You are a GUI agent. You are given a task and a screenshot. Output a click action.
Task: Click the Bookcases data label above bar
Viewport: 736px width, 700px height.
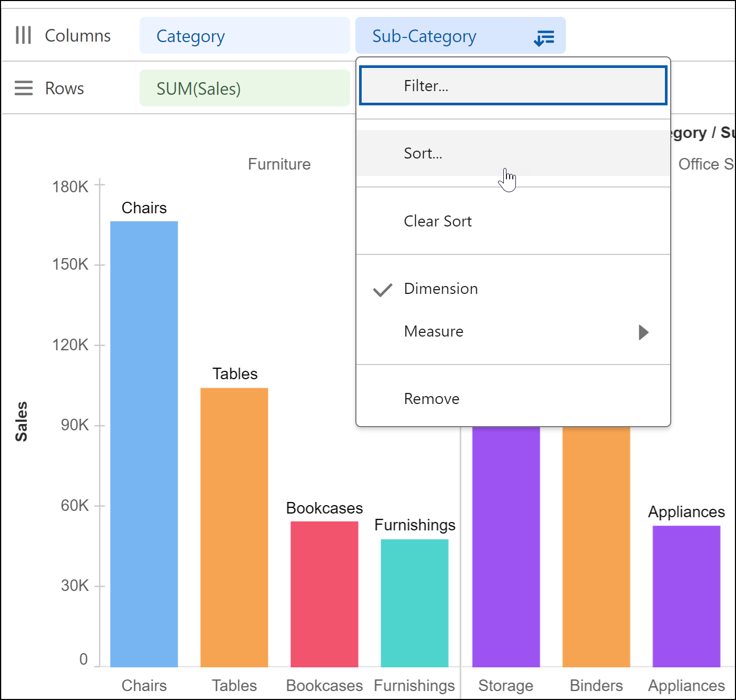click(x=324, y=508)
